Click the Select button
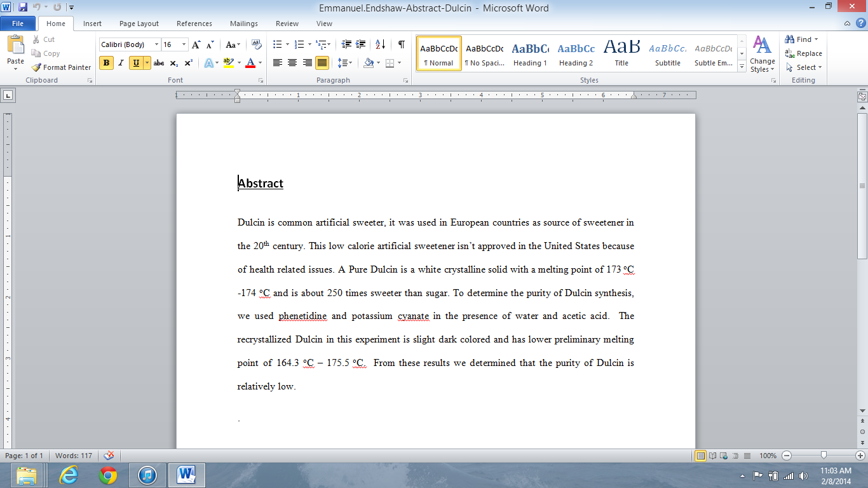Screen dimensions: 868x488 804,67
